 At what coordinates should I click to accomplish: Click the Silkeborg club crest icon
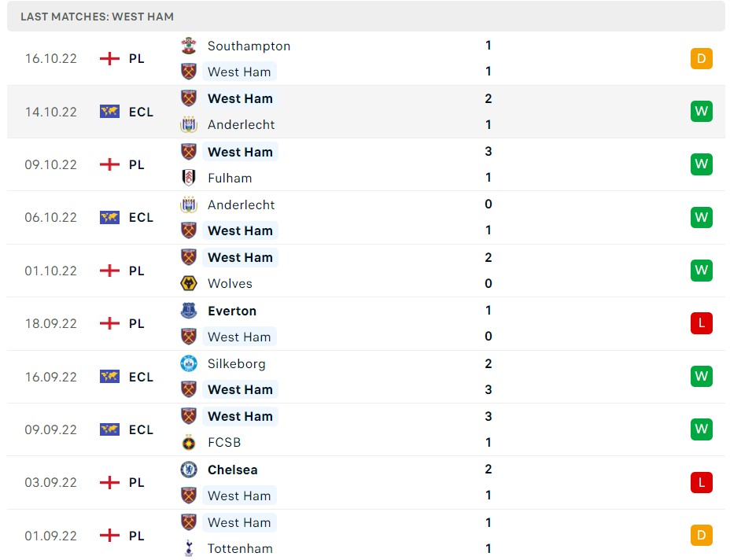coord(189,363)
